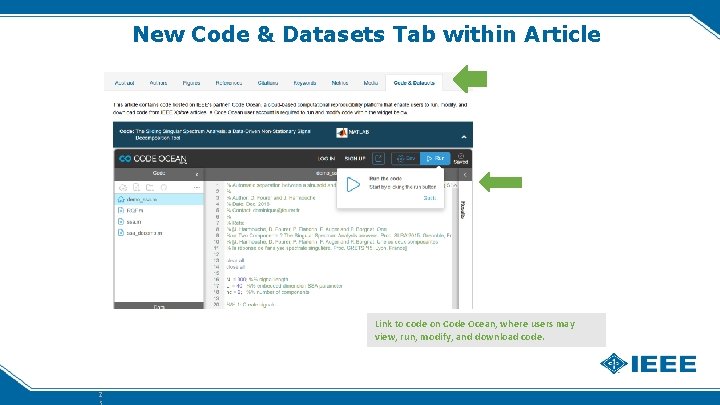Collapse the right results panel arrow
This screenshot has height=405, width=720.
click(465, 174)
